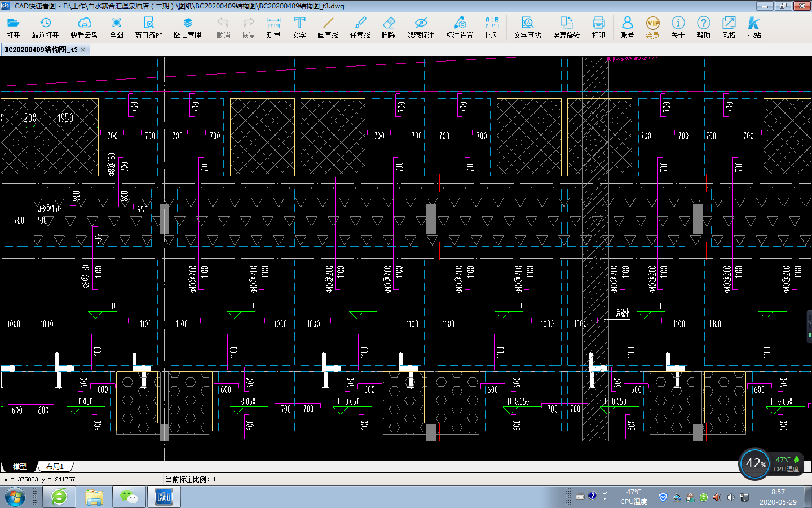Viewport: 812px width, 508px height.
Task: Open a file with the 打开 icon
Action: (13, 27)
